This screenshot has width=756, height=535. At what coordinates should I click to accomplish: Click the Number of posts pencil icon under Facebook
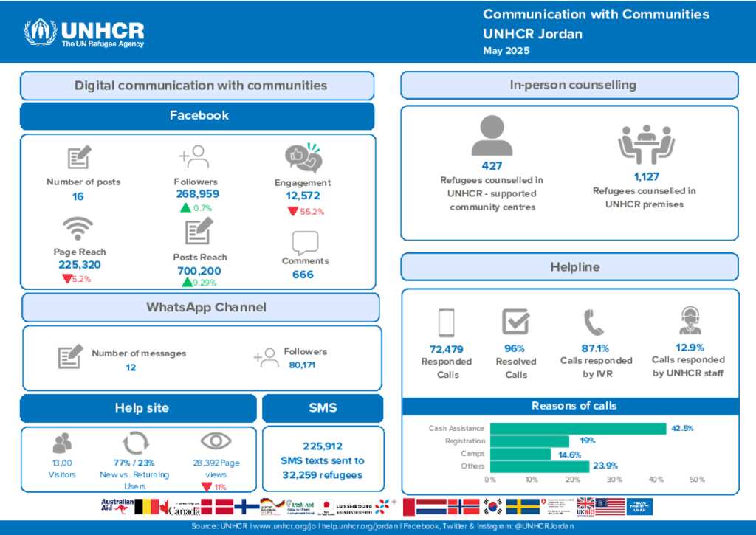coord(78,156)
